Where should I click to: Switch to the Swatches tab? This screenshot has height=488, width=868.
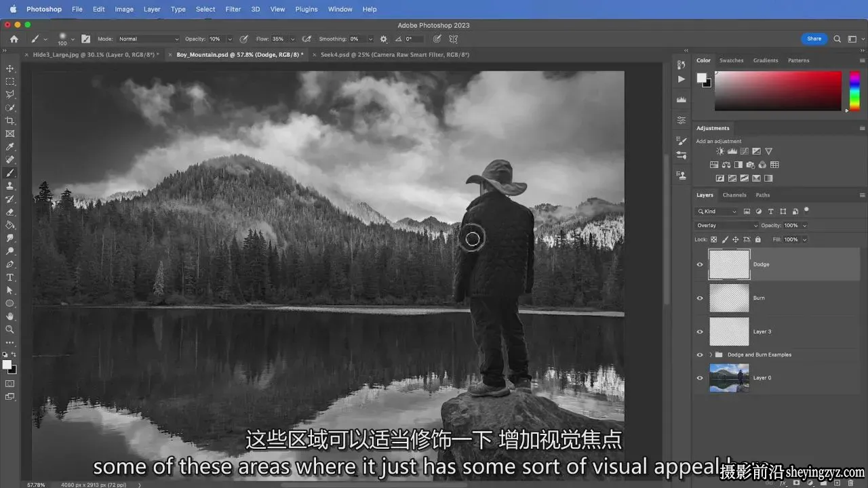click(731, 60)
